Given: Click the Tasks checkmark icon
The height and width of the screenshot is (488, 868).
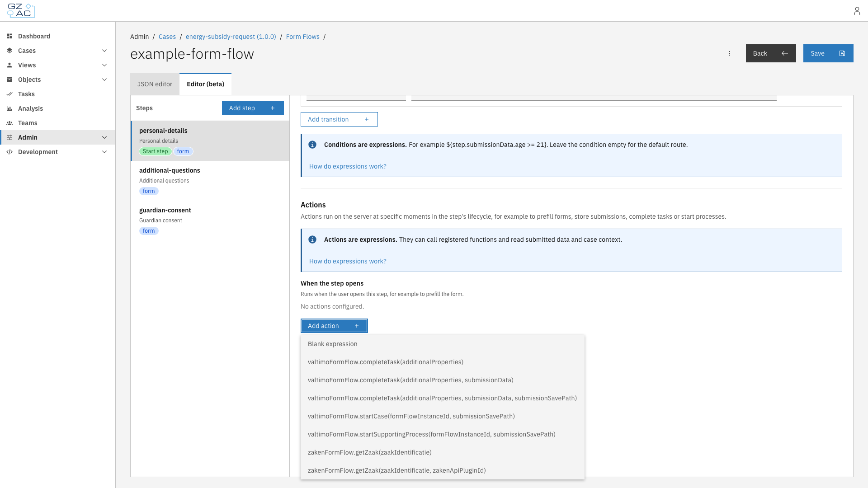Looking at the screenshot, I should click(x=9, y=94).
